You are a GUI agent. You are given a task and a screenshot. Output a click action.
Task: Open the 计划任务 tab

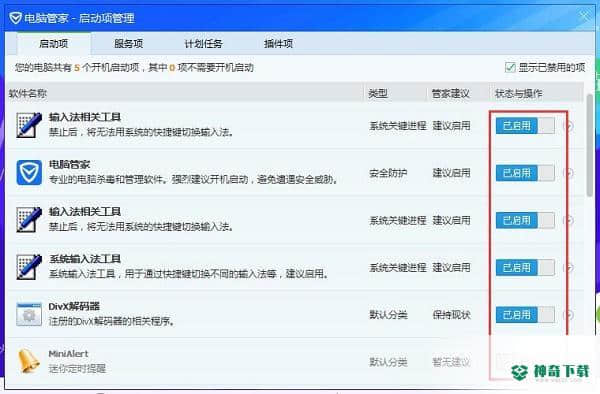pos(204,44)
